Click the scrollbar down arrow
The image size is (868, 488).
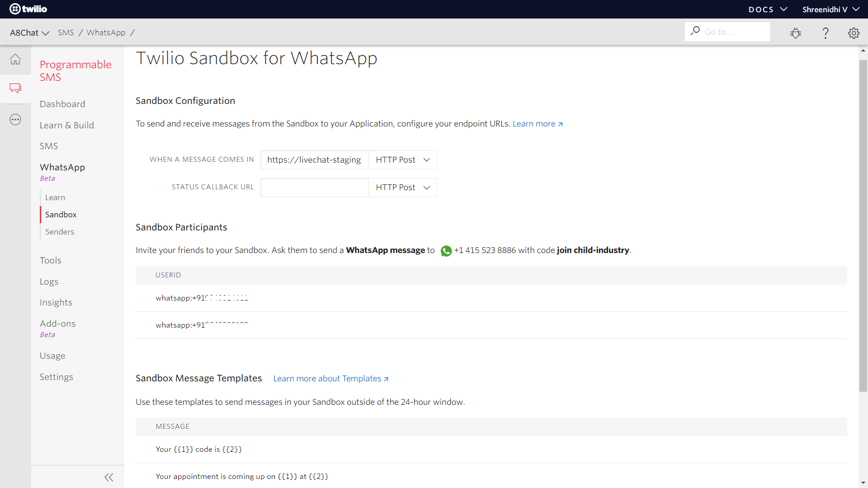click(x=863, y=483)
